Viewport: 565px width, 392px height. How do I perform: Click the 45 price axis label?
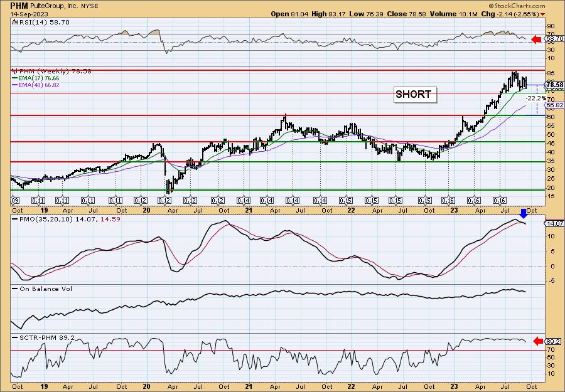tap(551, 143)
